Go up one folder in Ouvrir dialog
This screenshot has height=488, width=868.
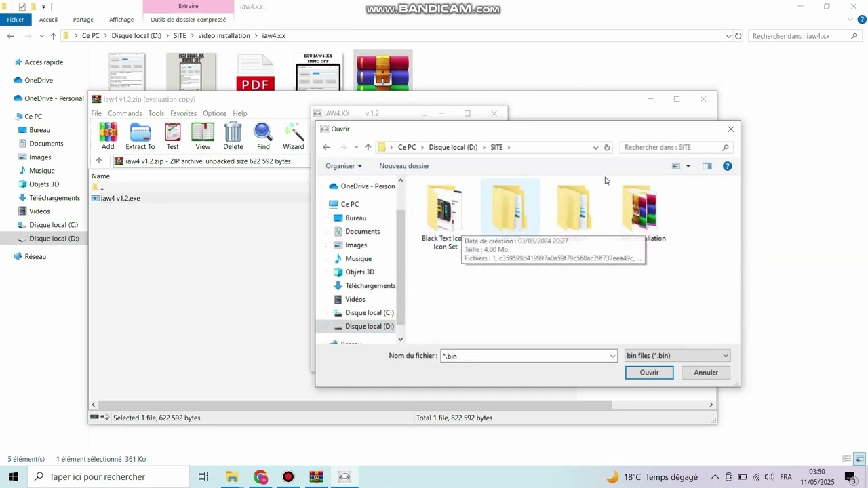click(368, 147)
